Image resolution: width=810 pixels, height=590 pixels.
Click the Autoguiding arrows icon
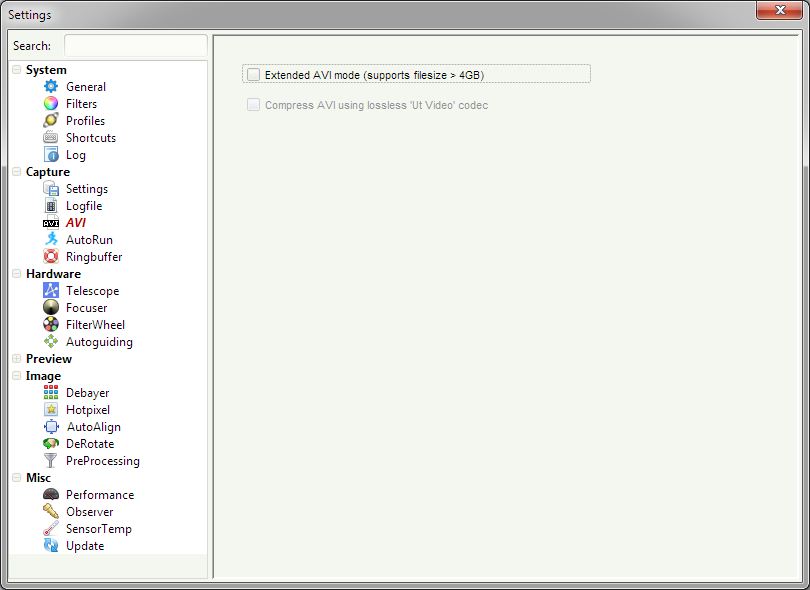[x=51, y=341]
